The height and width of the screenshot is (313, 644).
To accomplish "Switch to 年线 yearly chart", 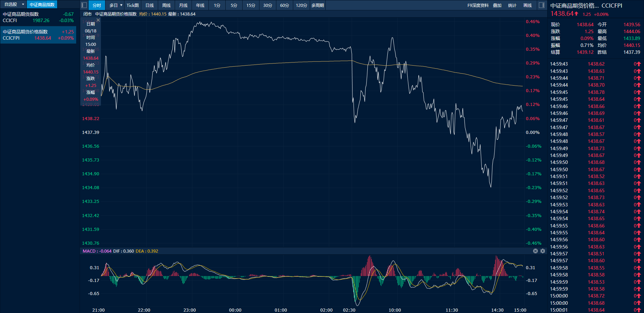I will pyautogui.click(x=200, y=5).
